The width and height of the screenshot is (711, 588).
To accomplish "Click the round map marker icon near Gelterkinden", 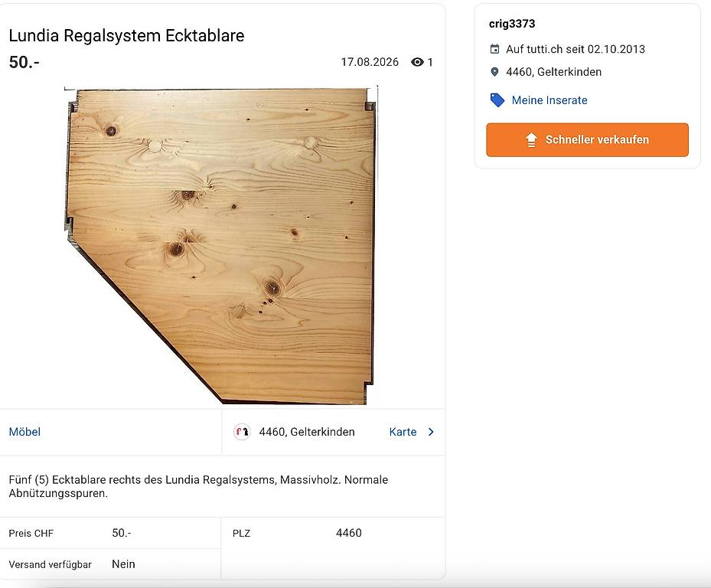I will [x=242, y=432].
